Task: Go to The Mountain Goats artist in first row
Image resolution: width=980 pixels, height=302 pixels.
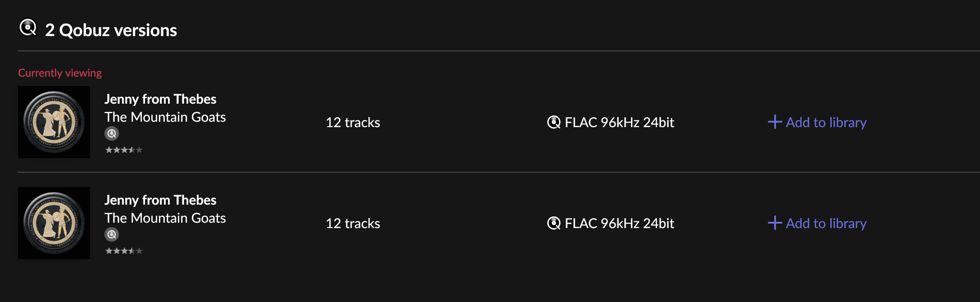Action: [x=165, y=117]
